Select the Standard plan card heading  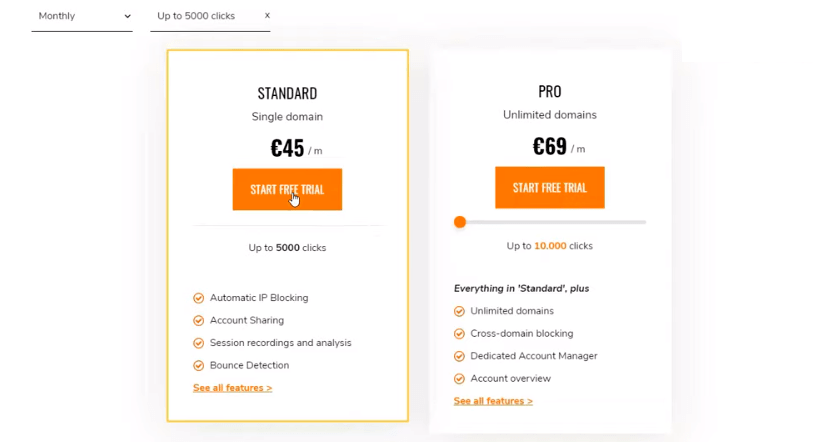click(287, 93)
